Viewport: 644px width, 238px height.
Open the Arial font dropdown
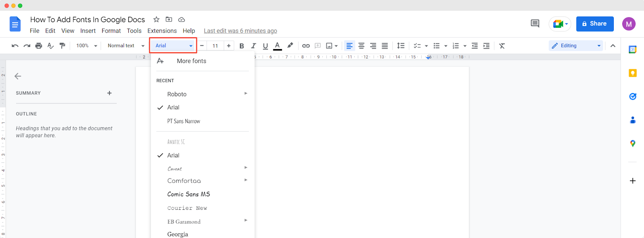pos(173,46)
